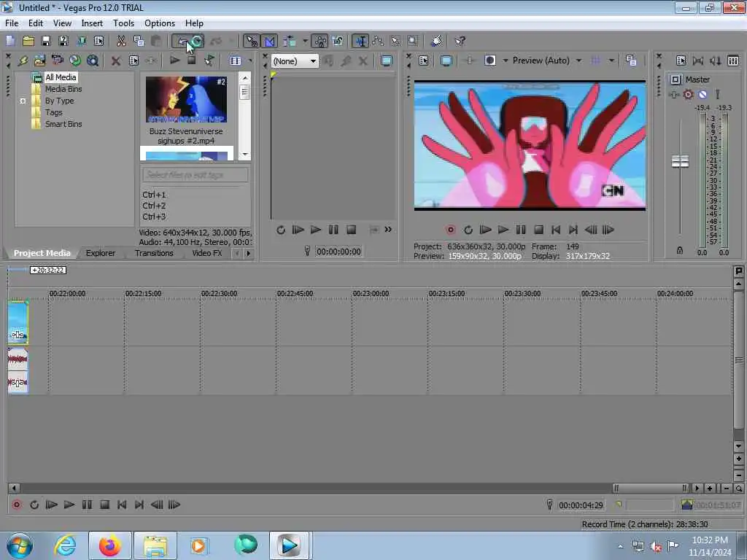Open the File menu
Screen dimensions: 747x560
12,23
